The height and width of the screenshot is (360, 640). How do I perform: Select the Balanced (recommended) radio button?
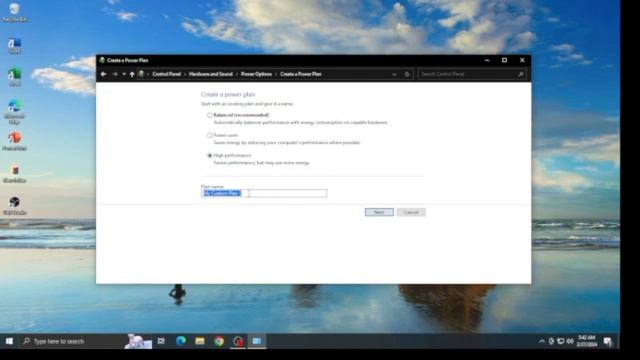210,116
